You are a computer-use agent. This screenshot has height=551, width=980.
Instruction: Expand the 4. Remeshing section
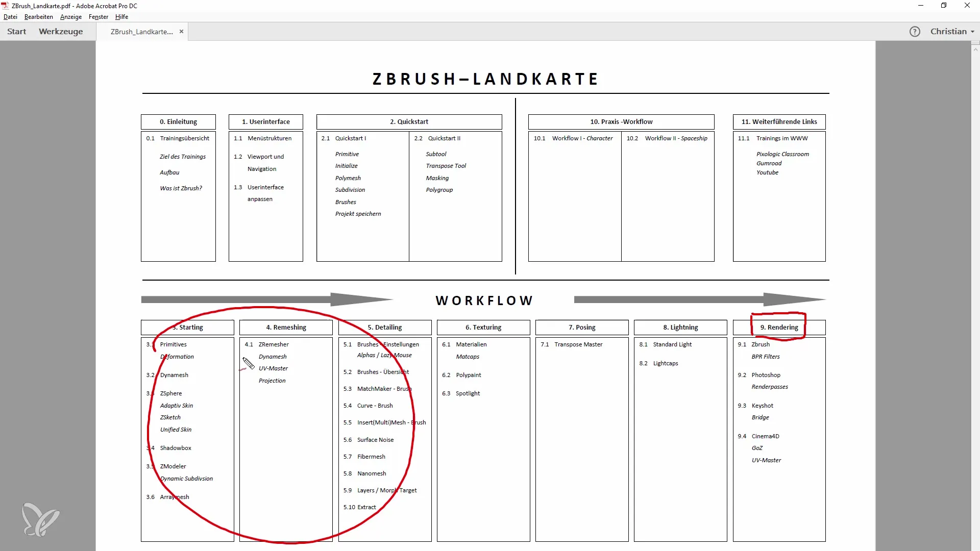click(x=285, y=327)
